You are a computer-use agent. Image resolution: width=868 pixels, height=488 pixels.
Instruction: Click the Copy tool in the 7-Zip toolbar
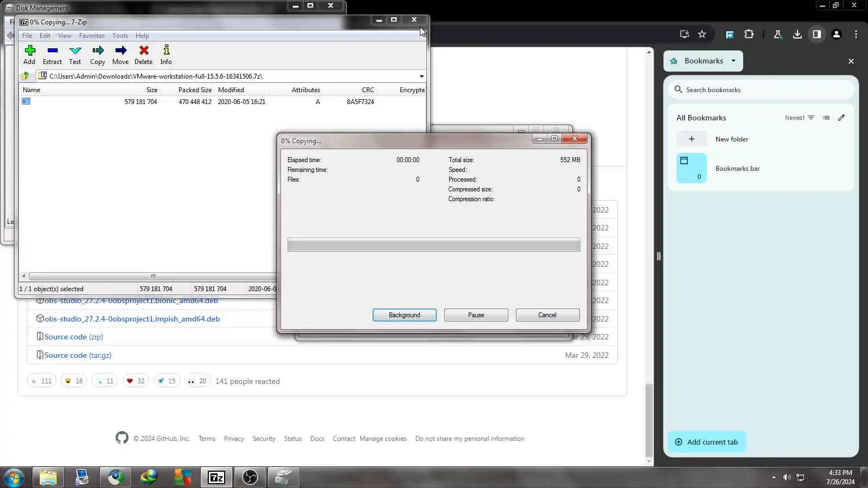tap(98, 55)
